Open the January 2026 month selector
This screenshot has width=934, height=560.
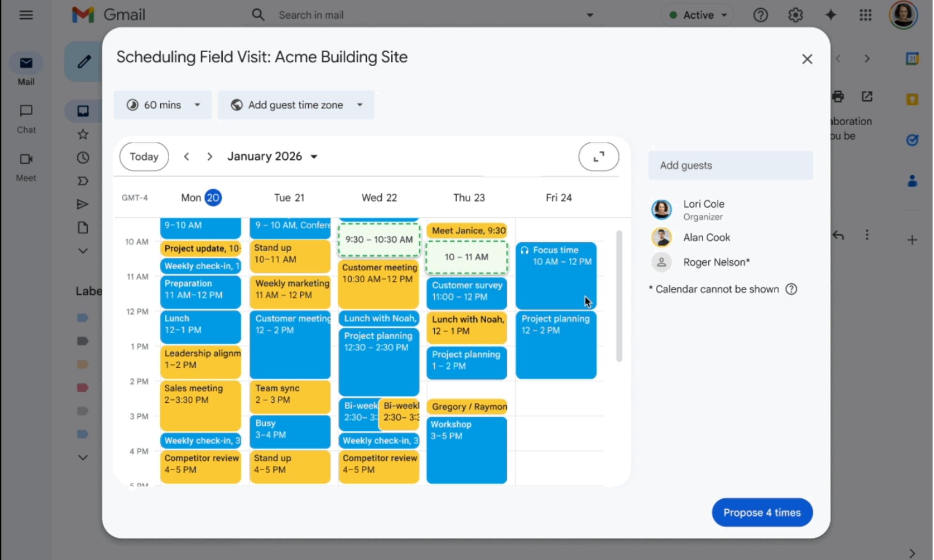coord(272,156)
